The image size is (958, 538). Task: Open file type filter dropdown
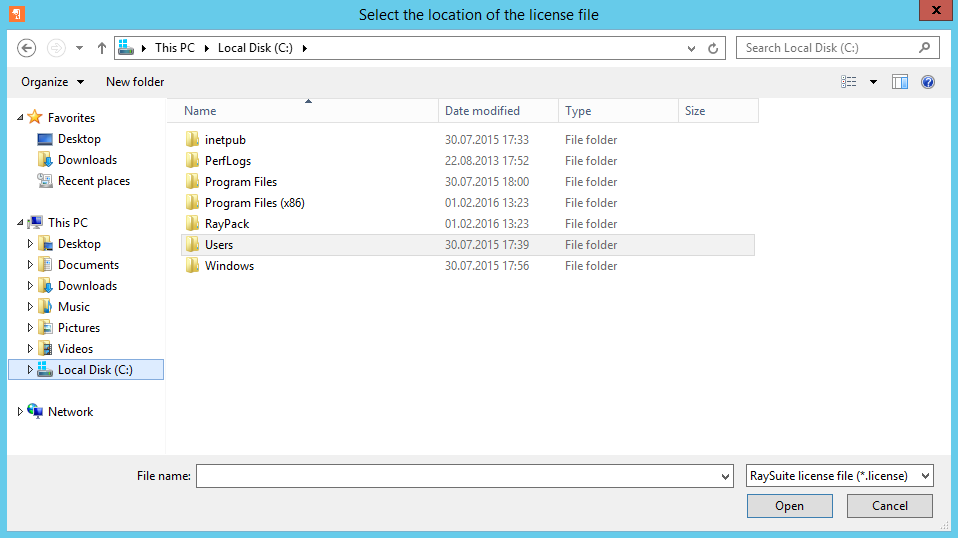click(840, 476)
